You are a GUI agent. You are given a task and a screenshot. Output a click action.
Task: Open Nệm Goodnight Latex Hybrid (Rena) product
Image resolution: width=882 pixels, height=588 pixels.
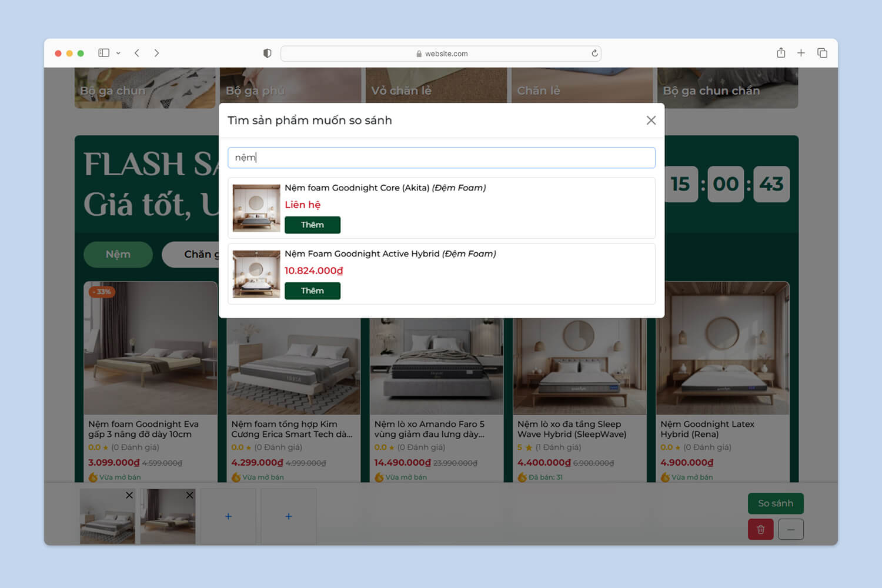707,429
